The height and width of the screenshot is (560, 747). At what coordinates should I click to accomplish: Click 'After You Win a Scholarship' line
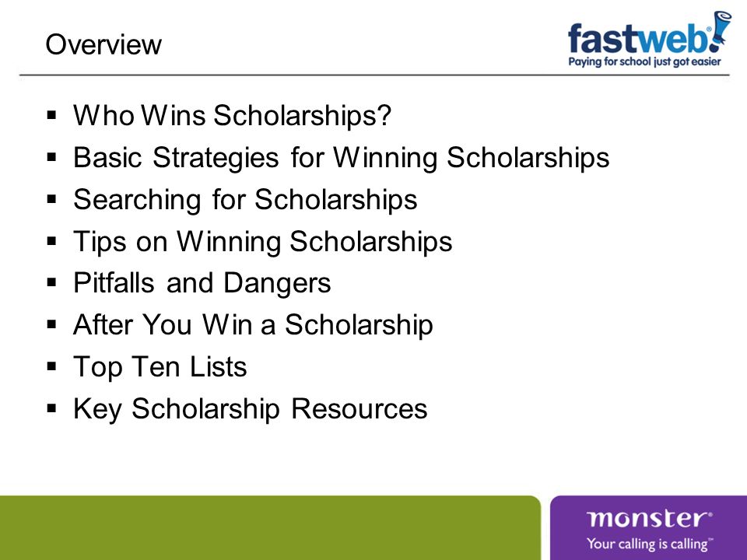253,325
